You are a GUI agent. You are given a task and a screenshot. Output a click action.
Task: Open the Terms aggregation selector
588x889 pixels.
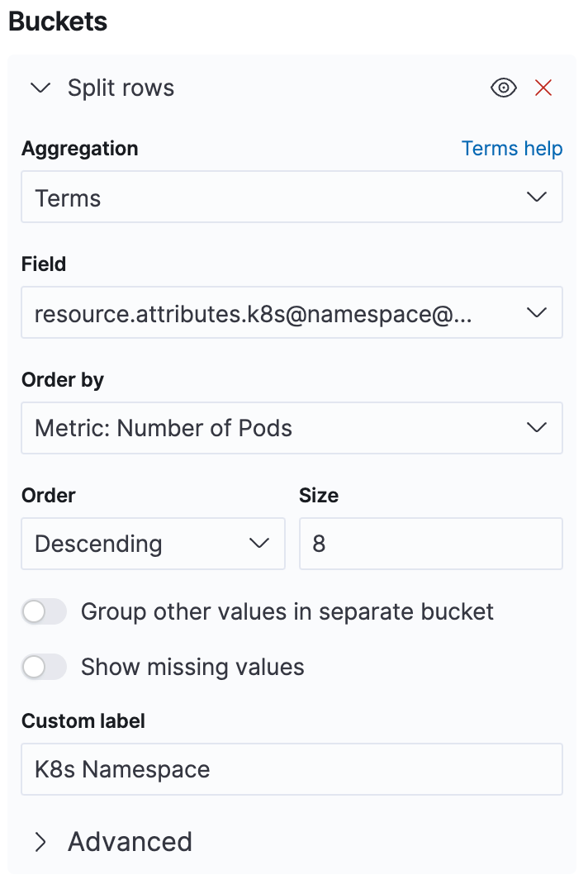[x=292, y=197]
